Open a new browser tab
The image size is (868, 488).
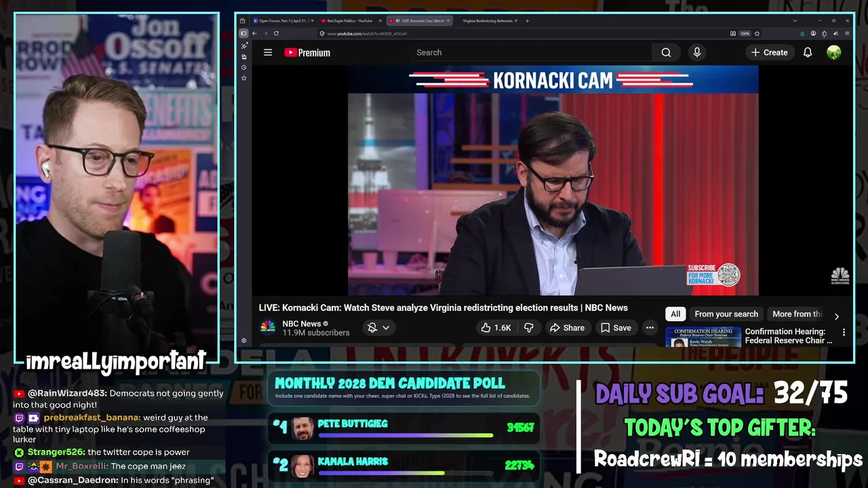point(528,21)
